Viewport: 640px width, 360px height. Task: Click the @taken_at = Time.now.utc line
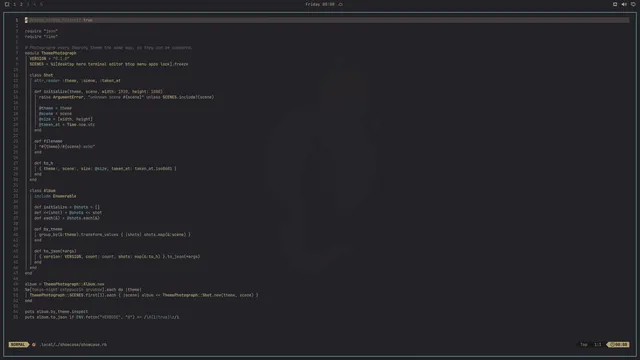coord(67,124)
